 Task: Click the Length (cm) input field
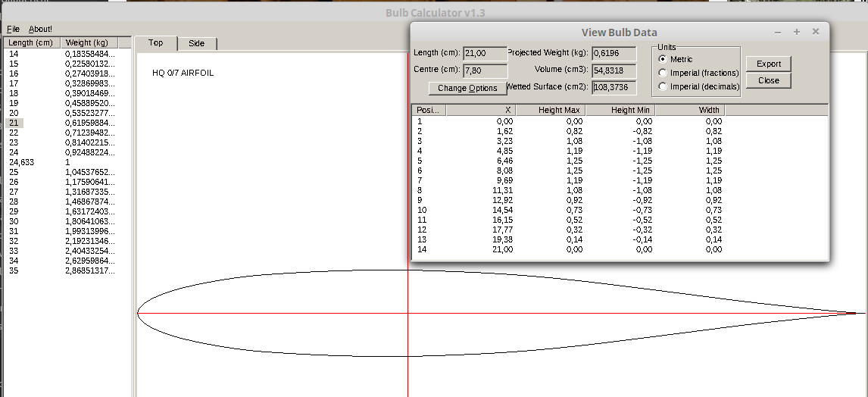(x=485, y=53)
